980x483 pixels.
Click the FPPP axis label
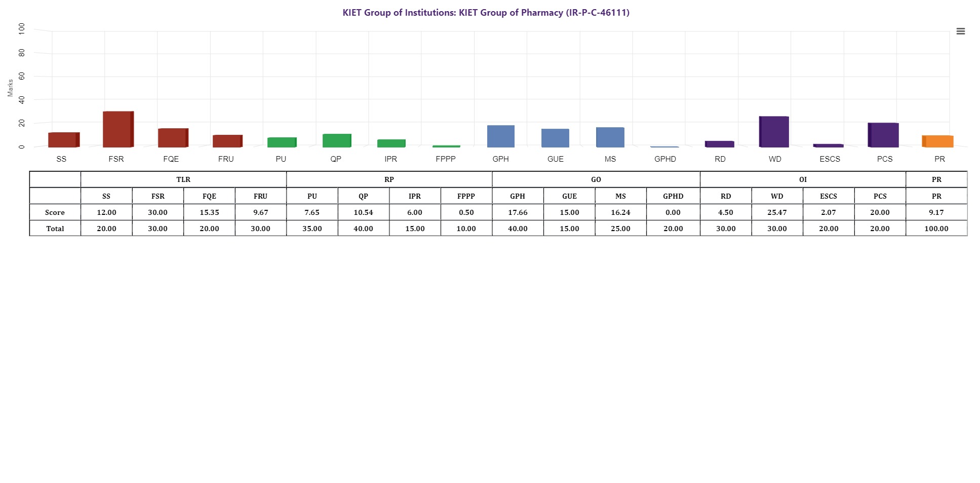pyautogui.click(x=446, y=159)
